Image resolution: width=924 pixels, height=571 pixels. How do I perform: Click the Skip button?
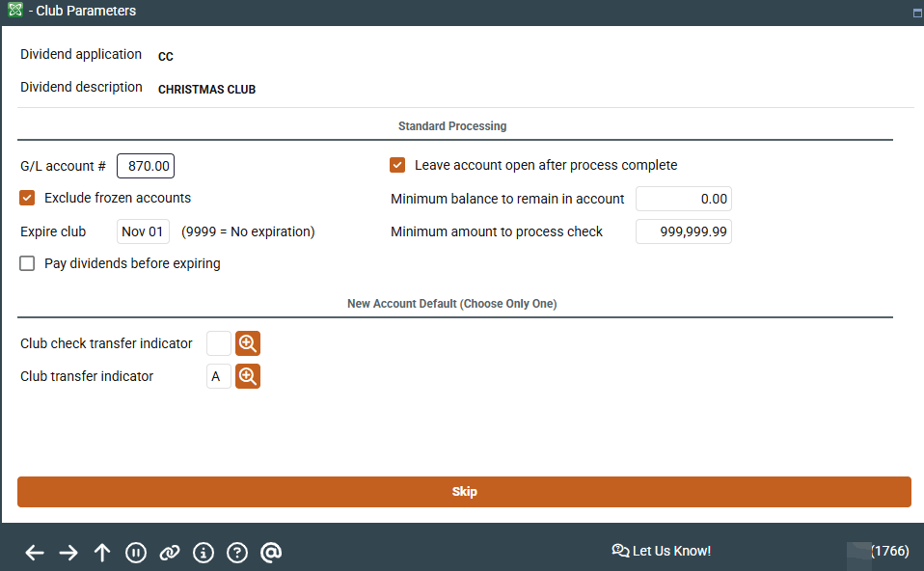click(464, 492)
